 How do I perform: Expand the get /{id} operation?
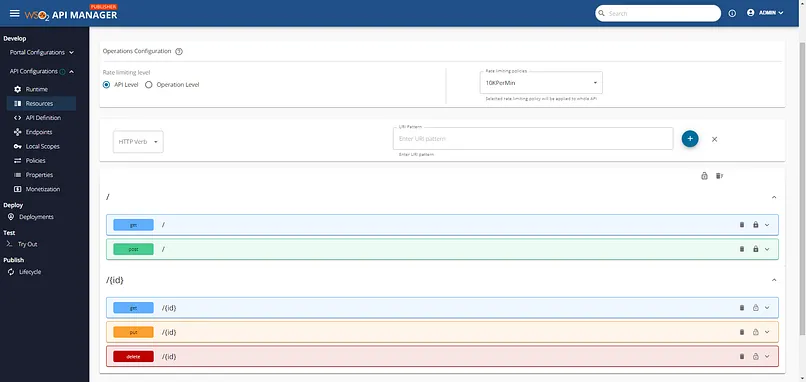[767, 308]
